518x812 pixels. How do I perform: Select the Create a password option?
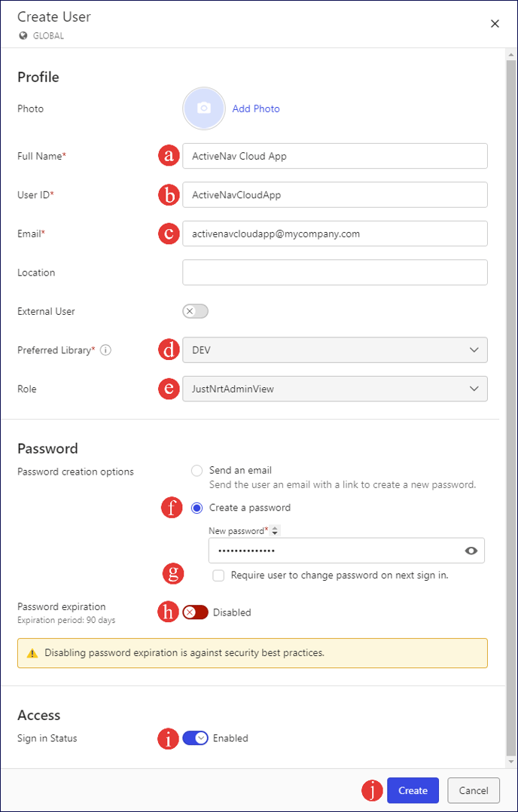[197, 508]
